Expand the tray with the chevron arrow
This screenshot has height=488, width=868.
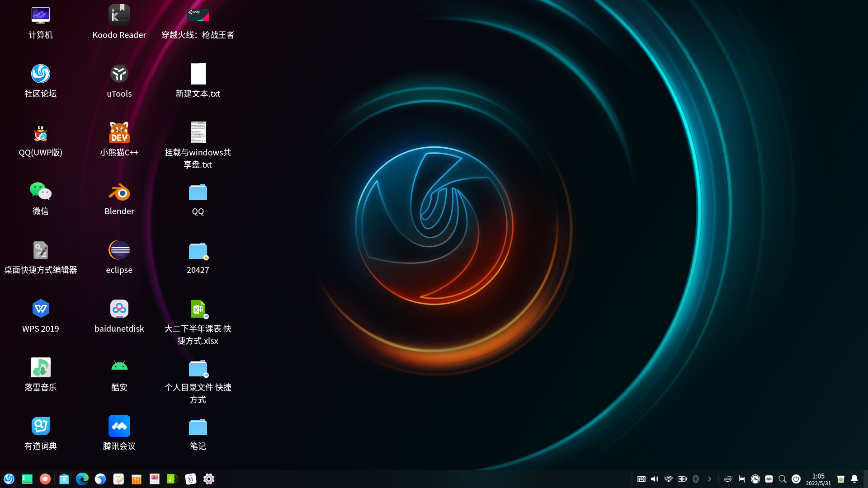tap(709, 479)
